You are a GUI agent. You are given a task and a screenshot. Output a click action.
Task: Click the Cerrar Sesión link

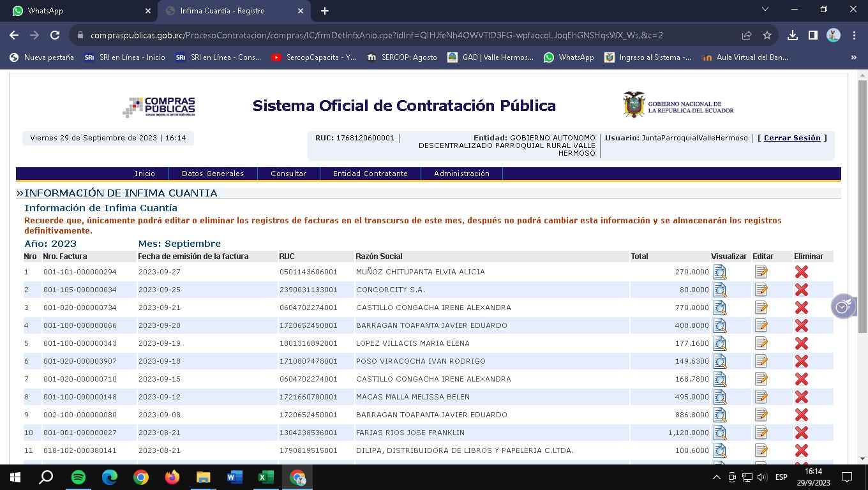click(792, 138)
